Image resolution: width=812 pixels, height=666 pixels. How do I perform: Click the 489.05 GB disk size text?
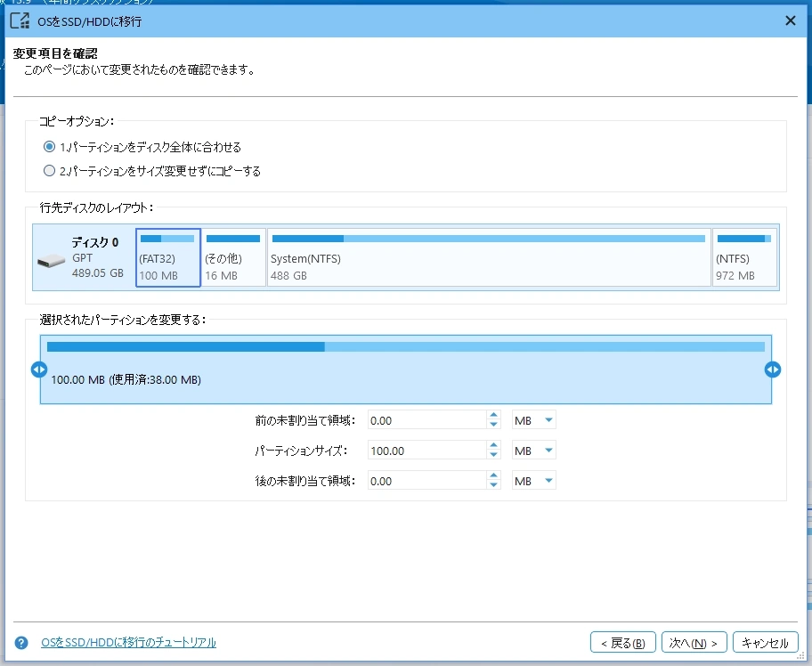coord(98,273)
